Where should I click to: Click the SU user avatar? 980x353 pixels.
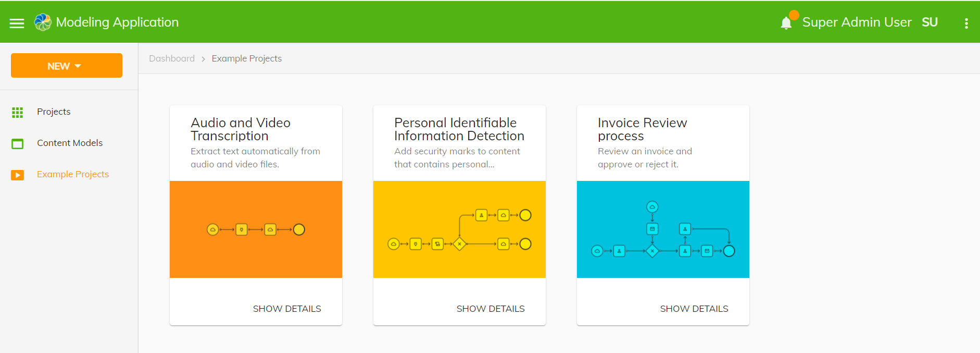pyautogui.click(x=930, y=22)
